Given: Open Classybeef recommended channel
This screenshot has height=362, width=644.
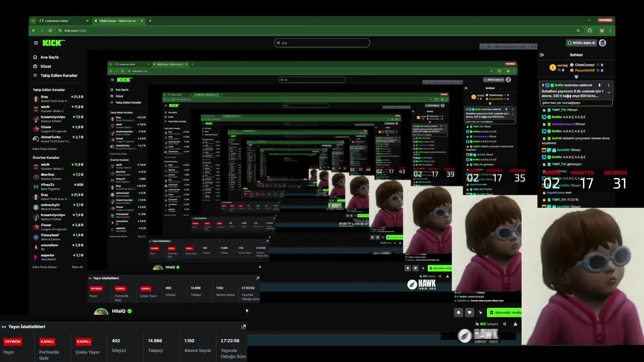Looking at the screenshot, I should [x=58, y=236].
